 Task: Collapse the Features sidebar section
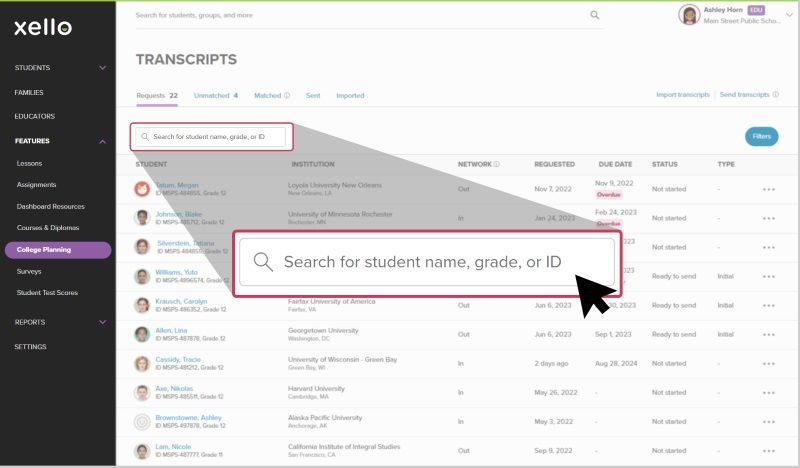tap(102, 141)
